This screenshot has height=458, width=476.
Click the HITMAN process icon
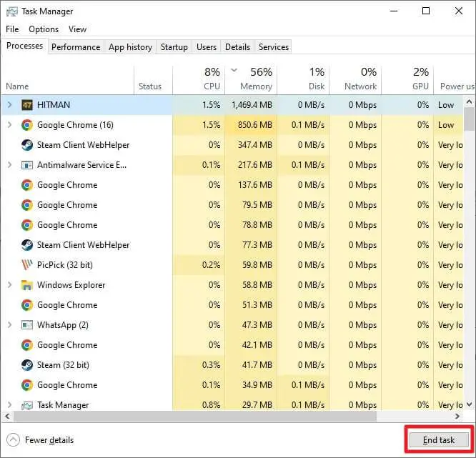(x=27, y=105)
